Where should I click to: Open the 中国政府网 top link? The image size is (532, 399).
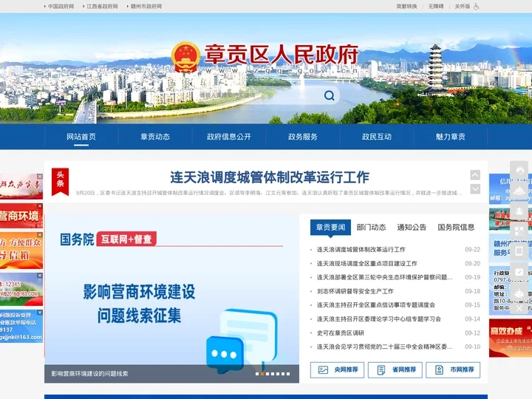pos(61,7)
